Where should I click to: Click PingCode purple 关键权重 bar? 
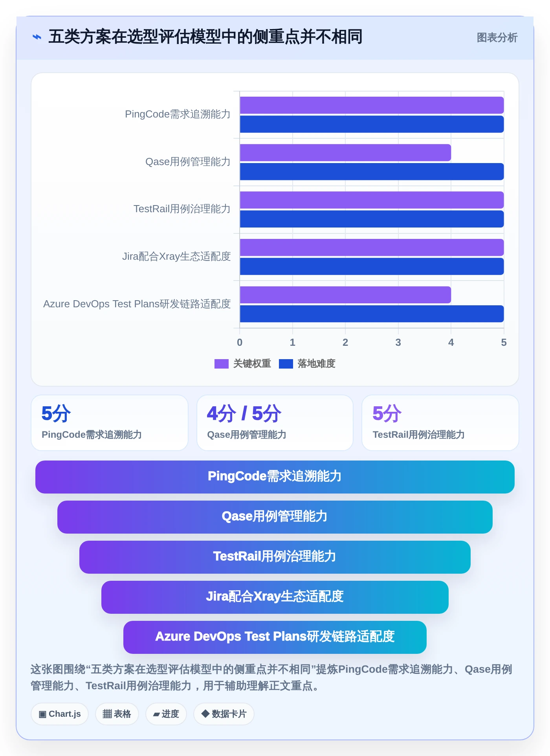tap(372, 105)
